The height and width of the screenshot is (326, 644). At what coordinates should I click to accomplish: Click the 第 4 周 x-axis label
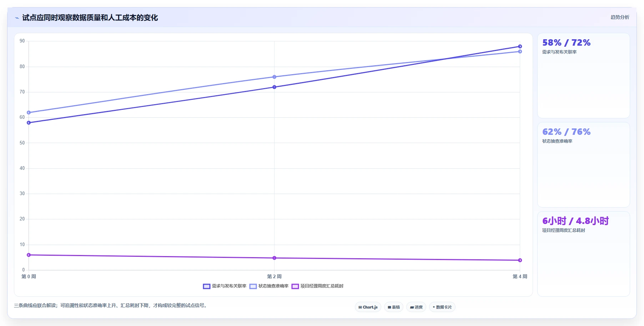[x=520, y=276]
